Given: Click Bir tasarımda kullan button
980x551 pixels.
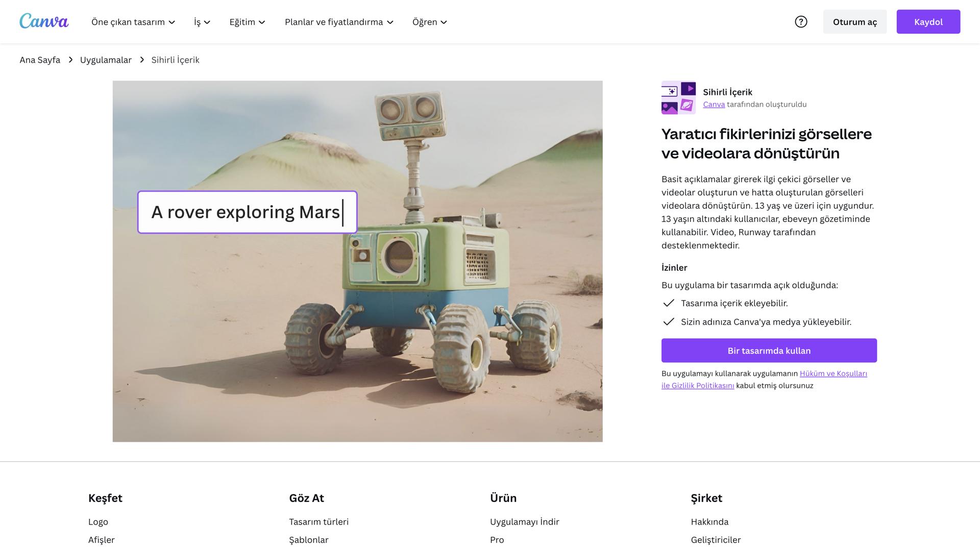Looking at the screenshot, I should point(769,350).
